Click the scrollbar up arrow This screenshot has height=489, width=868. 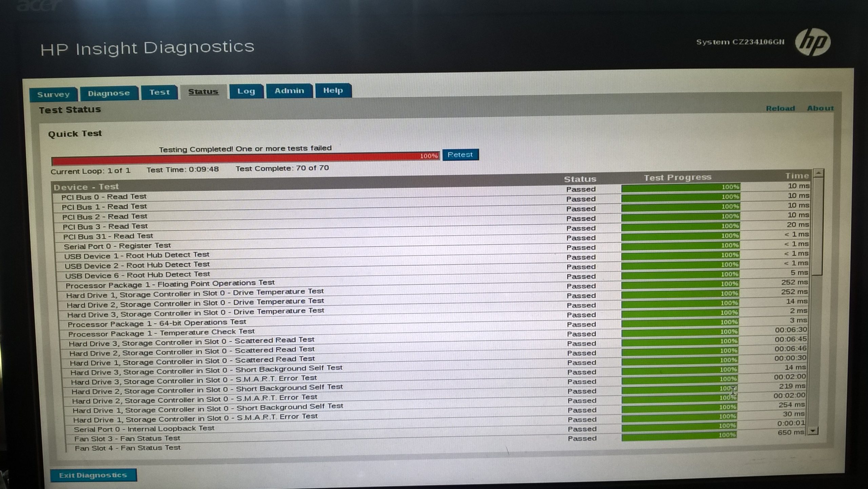coord(818,173)
